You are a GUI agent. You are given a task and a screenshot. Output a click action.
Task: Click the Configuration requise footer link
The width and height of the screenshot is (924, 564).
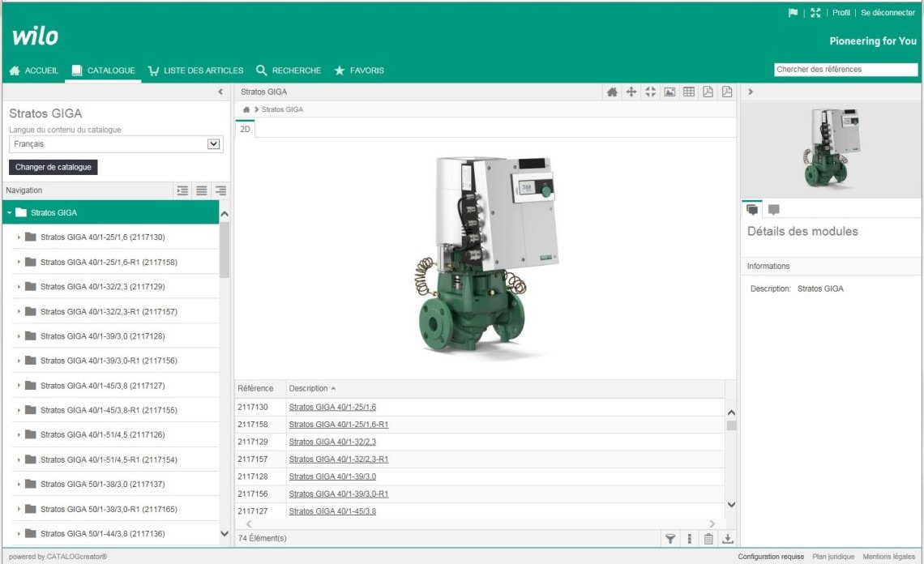[x=771, y=557]
